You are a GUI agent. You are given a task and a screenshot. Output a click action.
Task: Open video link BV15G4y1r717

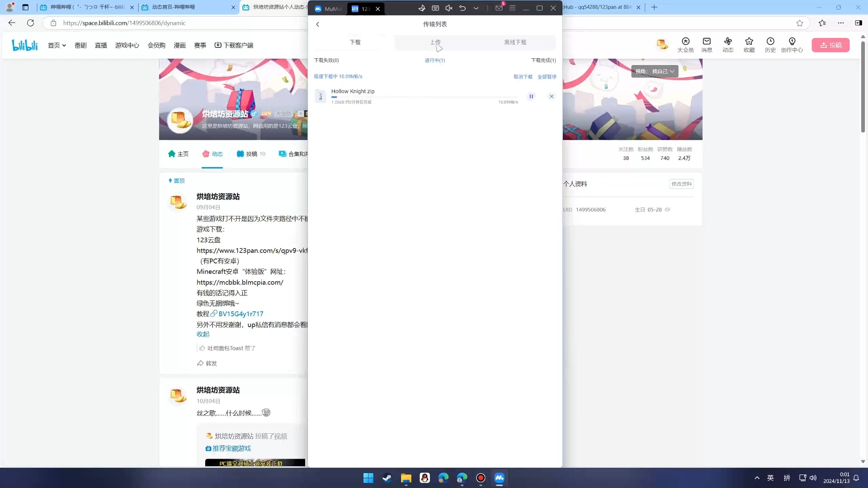coord(237,314)
